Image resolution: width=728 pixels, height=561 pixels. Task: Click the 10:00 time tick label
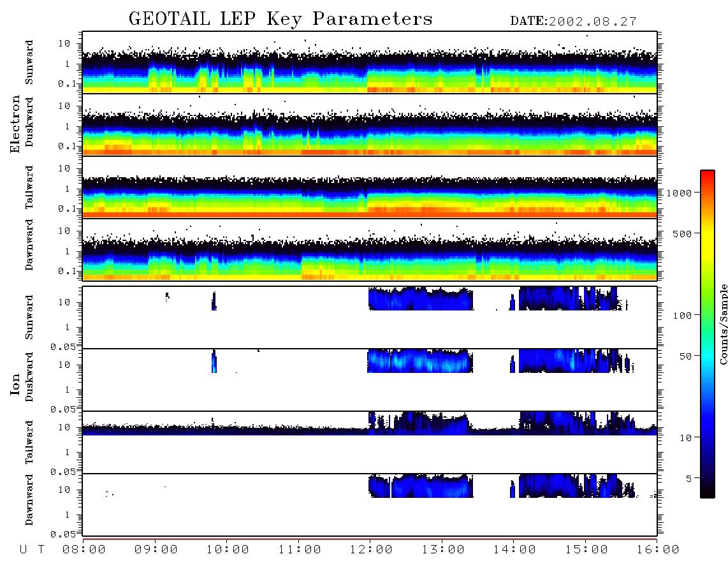point(228,550)
